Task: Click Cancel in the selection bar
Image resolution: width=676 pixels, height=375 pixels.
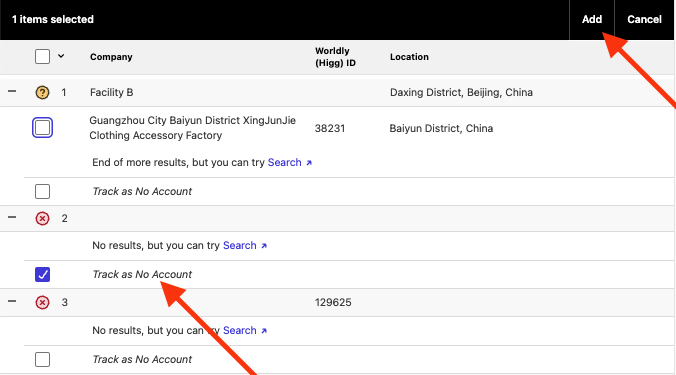Action: coord(644,19)
